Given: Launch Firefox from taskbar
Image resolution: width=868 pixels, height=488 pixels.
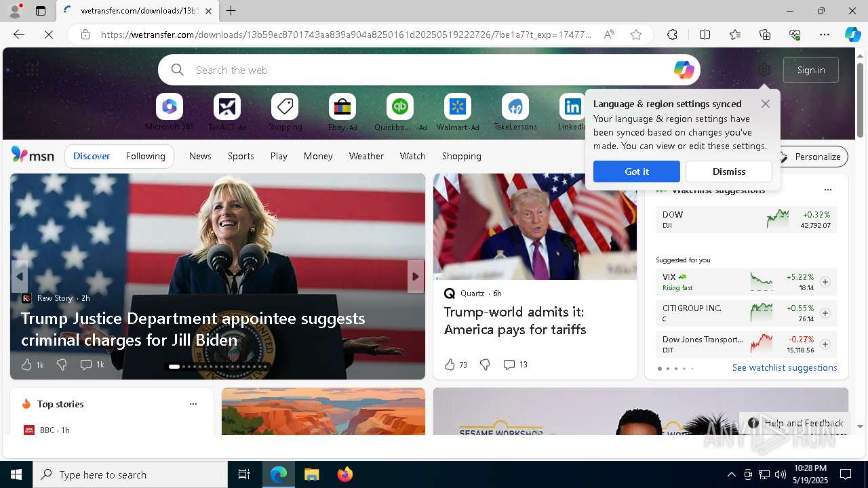Looking at the screenshot, I should click(x=344, y=474).
